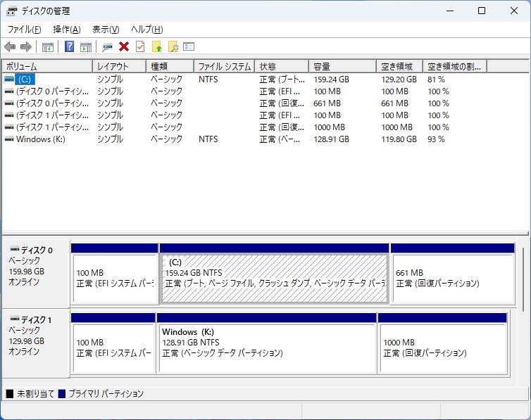Viewport: 531px width, 420px height.
Task: Open the 操作(A) menu
Action: tap(67, 30)
